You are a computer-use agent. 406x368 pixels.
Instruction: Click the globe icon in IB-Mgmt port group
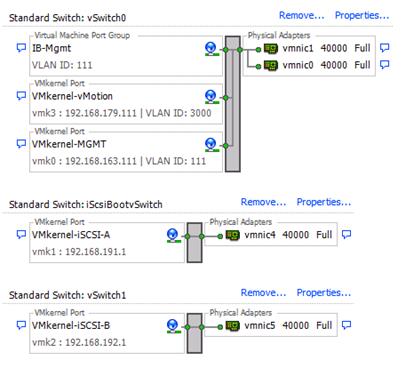210,49
